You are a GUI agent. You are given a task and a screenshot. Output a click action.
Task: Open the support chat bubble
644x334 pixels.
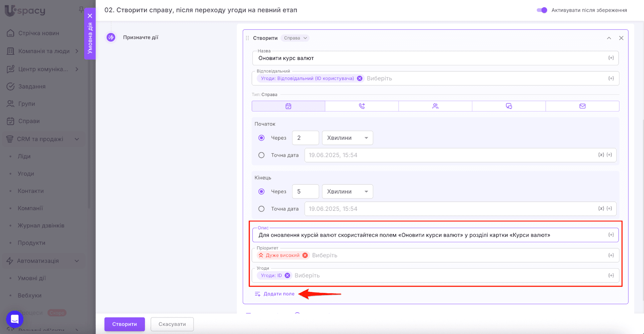14,320
